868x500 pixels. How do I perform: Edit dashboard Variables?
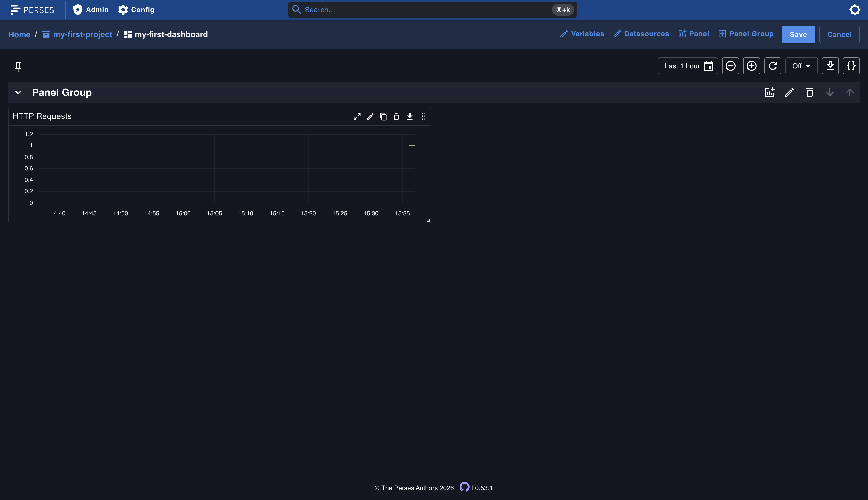[x=582, y=34]
